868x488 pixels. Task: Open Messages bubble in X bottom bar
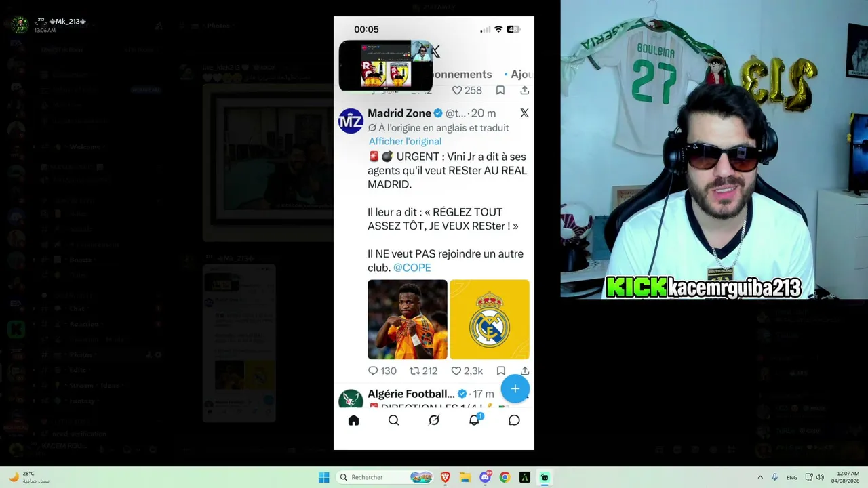tap(514, 420)
